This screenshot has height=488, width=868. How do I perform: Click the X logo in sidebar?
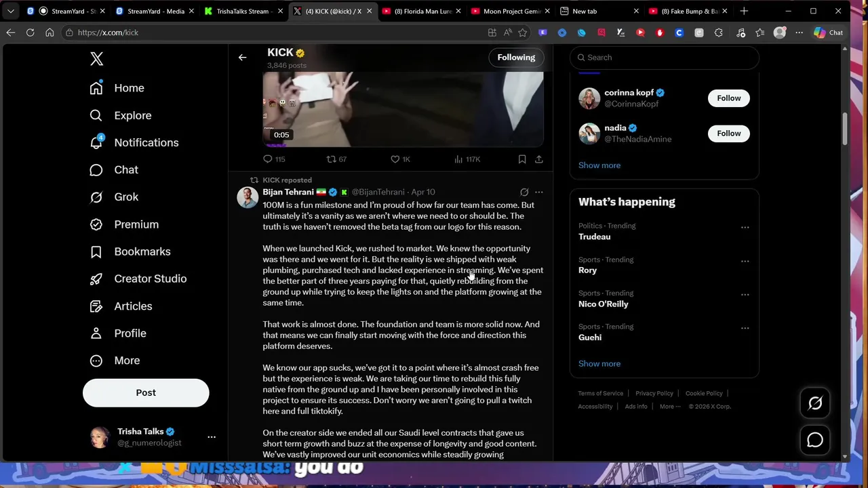click(x=96, y=59)
